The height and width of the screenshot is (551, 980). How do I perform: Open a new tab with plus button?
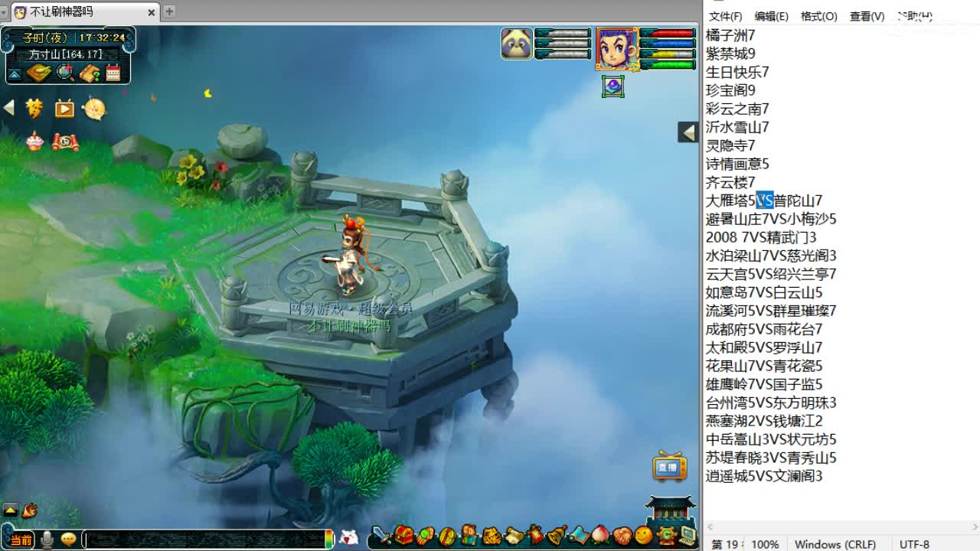click(169, 11)
